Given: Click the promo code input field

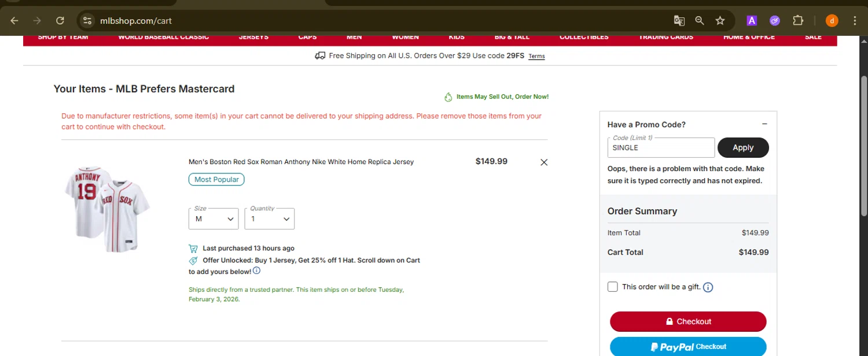Looking at the screenshot, I should pyautogui.click(x=661, y=147).
